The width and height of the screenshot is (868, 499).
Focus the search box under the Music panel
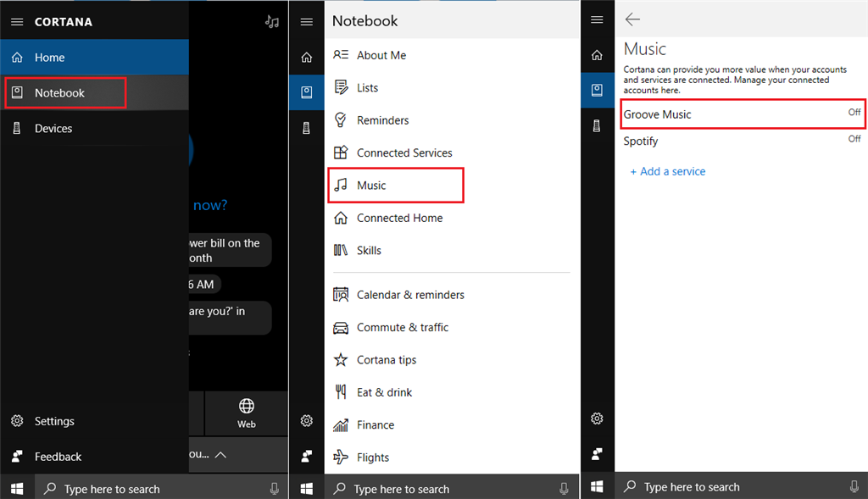click(741, 486)
